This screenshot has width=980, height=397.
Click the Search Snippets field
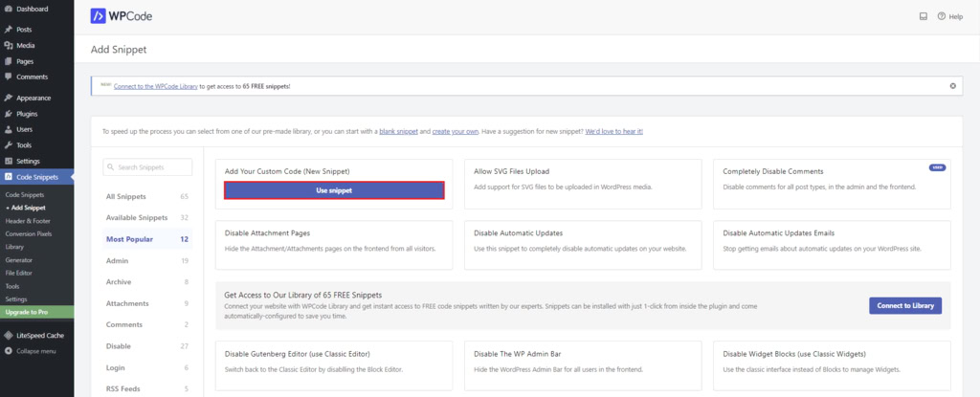tap(147, 167)
